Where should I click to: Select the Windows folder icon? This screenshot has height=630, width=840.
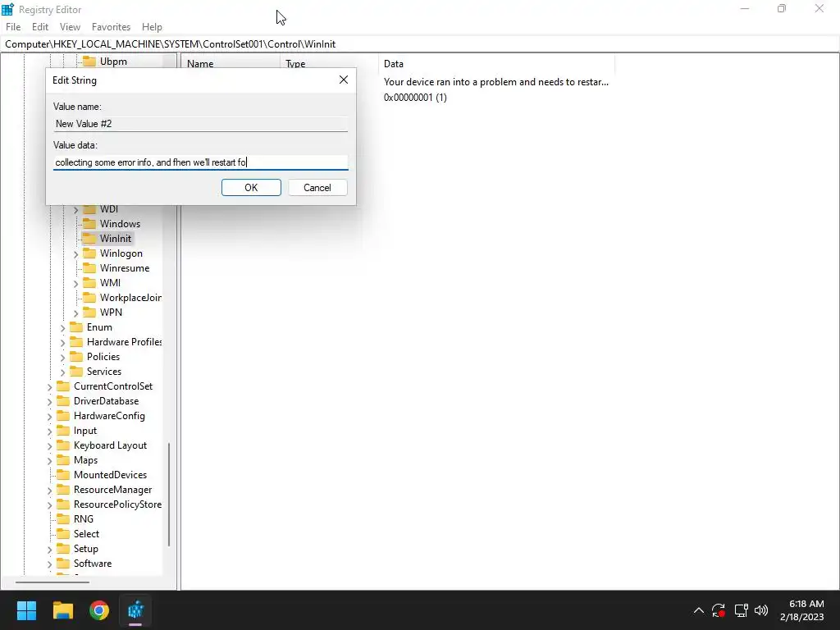coord(89,223)
